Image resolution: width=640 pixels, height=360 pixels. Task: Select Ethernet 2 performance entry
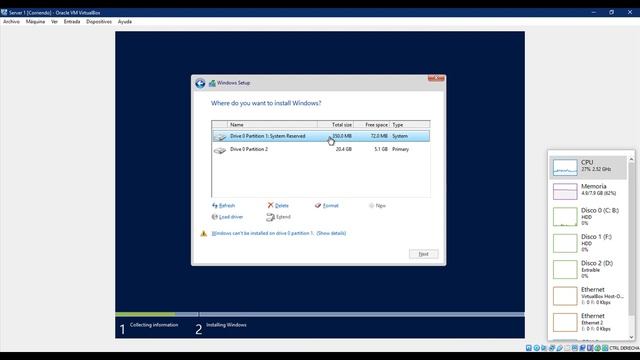click(x=588, y=322)
